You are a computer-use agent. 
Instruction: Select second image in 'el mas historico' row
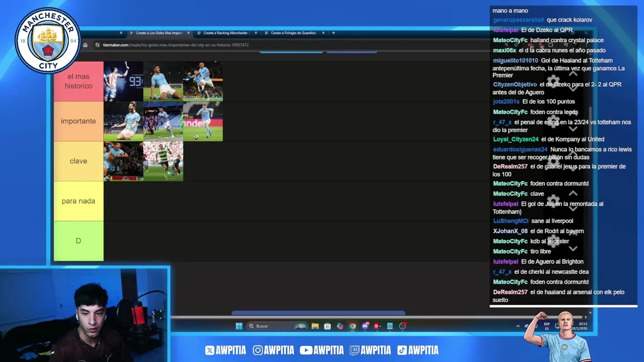163,81
